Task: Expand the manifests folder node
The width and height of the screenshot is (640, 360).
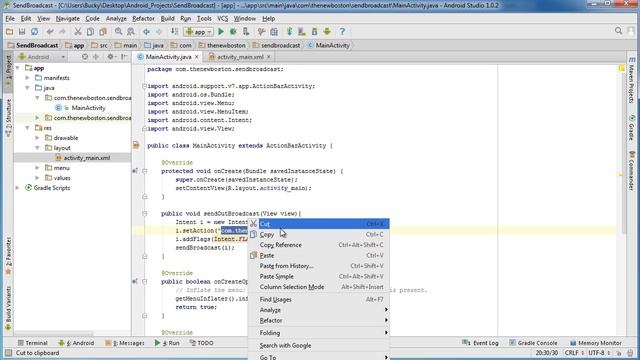Action: click(27, 78)
